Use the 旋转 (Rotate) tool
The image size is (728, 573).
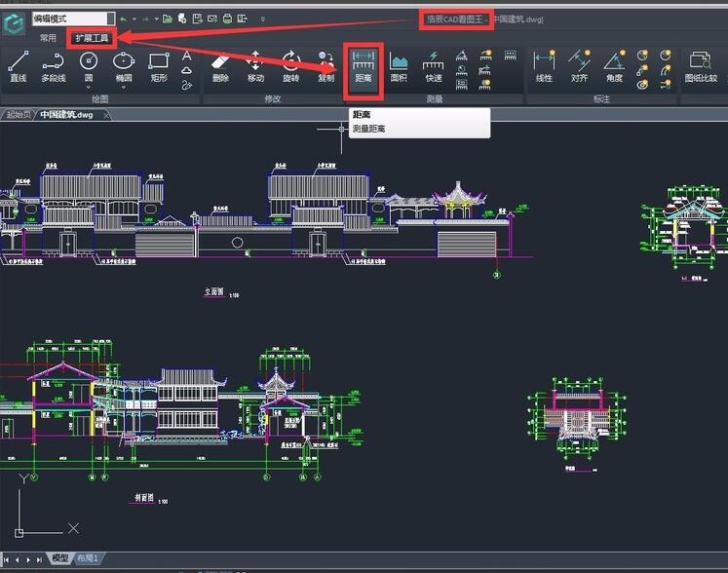point(290,65)
